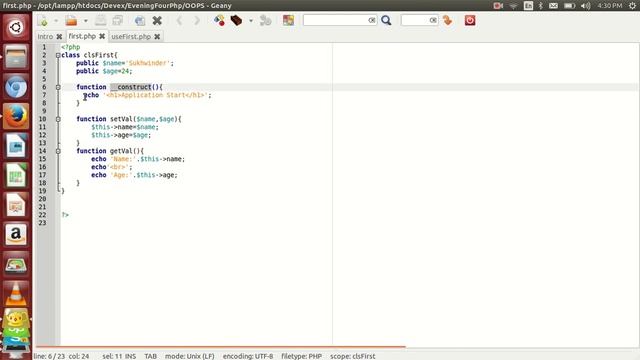Click the '$this->age=$age;' statement
The width and height of the screenshot is (640, 360).
(x=121, y=135)
